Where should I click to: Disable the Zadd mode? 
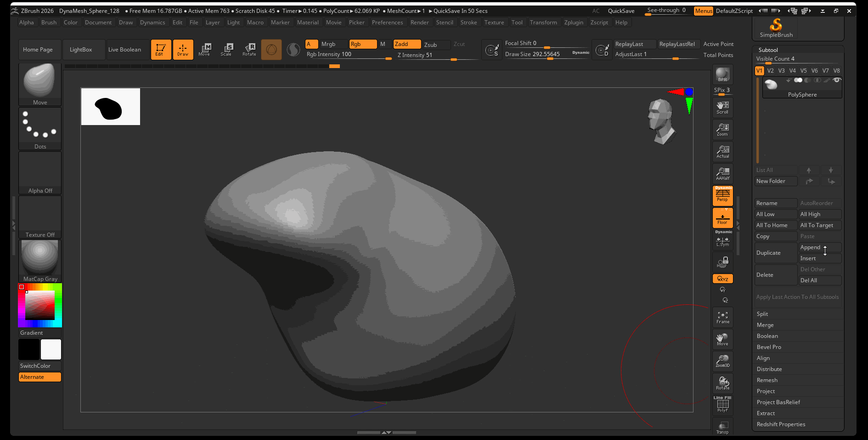pyautogui.click(x=407, y=44)
